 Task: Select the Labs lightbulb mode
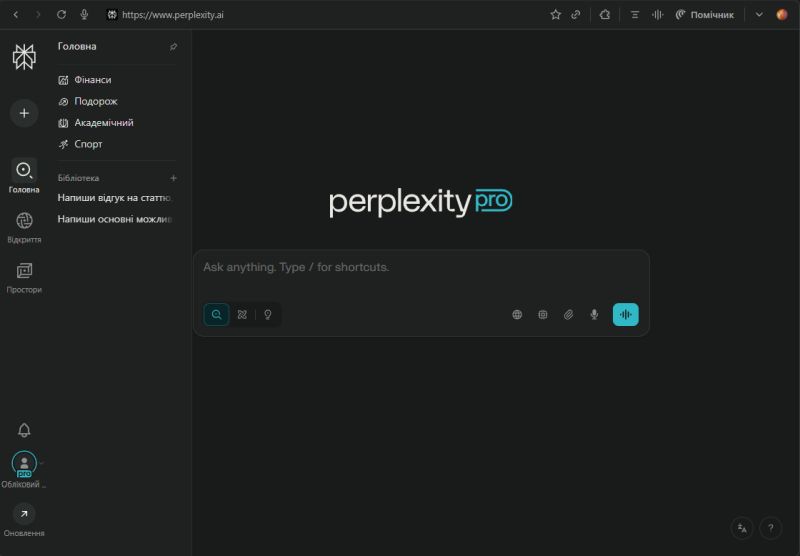[267, 314]
